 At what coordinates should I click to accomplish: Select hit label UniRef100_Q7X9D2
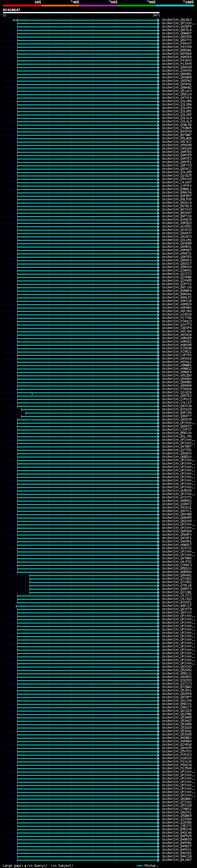pyautogui.click(x=177, y=579)
